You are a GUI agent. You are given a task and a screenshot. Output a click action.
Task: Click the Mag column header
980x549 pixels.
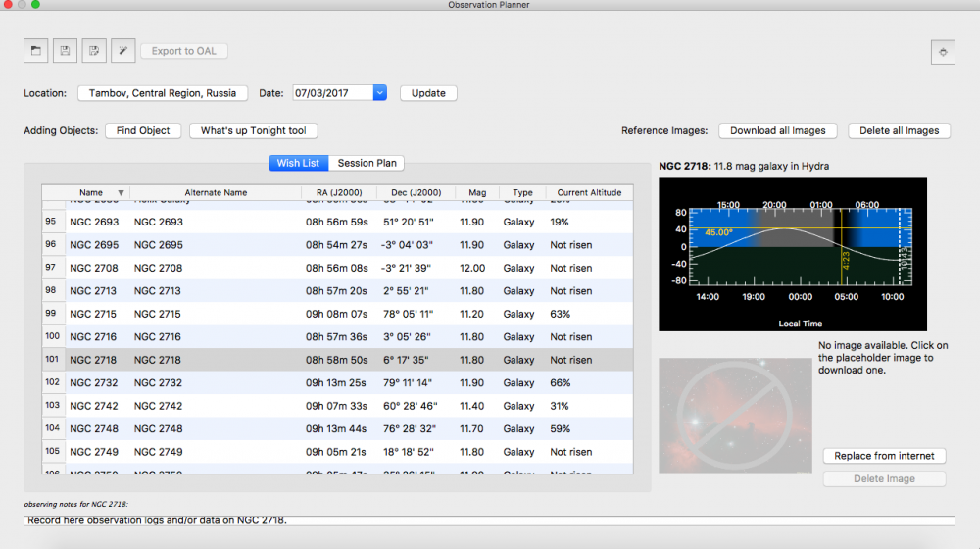pyautogui.click(x=477, y=192)
